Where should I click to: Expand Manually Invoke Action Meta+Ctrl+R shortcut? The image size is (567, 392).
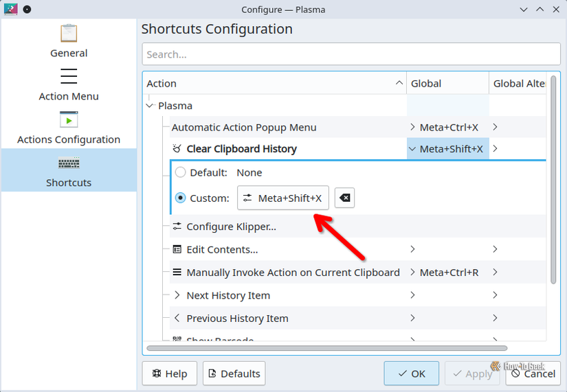tap(412, 273)
